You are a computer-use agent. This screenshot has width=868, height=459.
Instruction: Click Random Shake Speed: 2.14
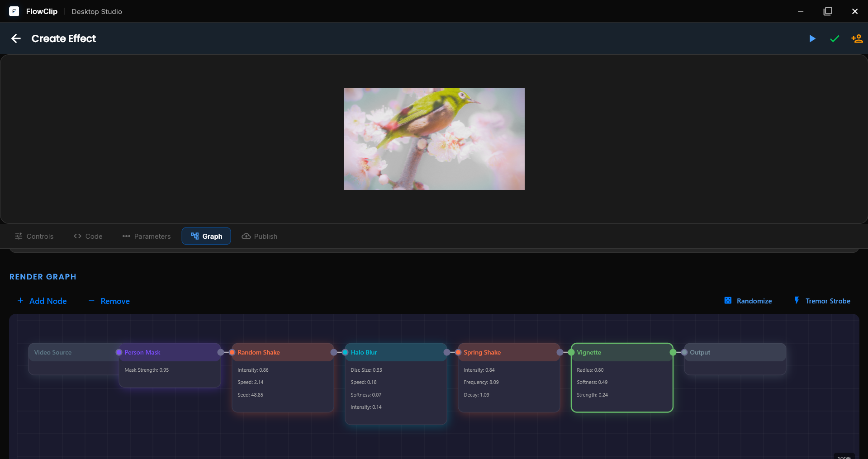[250, 382]
